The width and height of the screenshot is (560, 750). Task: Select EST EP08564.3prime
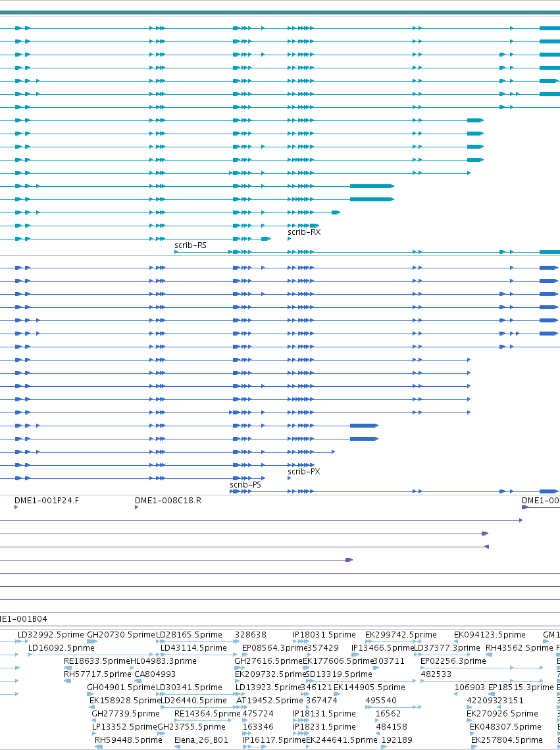274,647
